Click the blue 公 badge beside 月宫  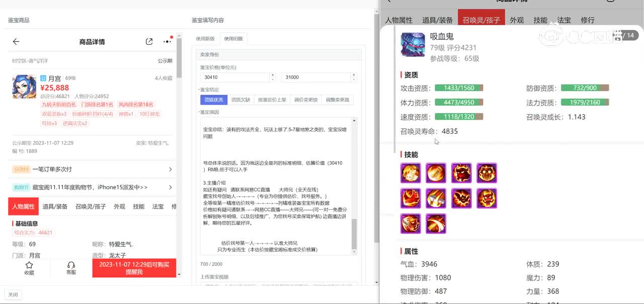(x=43, y=78)
